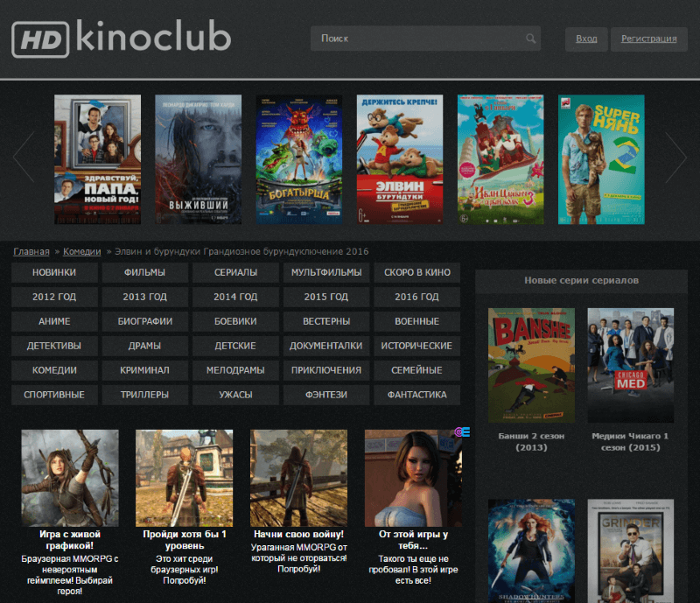The height and width of the screenshot is (603, 700).
Task: Open the Фантастика genre
Action: 417,396
